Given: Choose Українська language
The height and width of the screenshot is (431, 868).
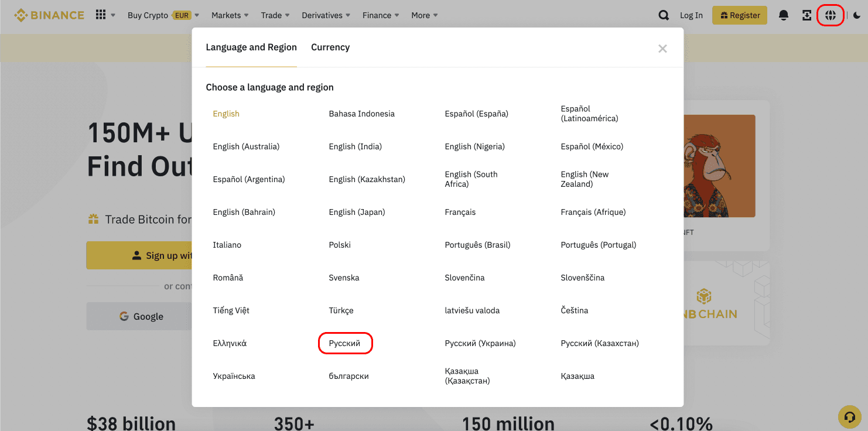Looking at the screenshot, I should pos(234,376).
